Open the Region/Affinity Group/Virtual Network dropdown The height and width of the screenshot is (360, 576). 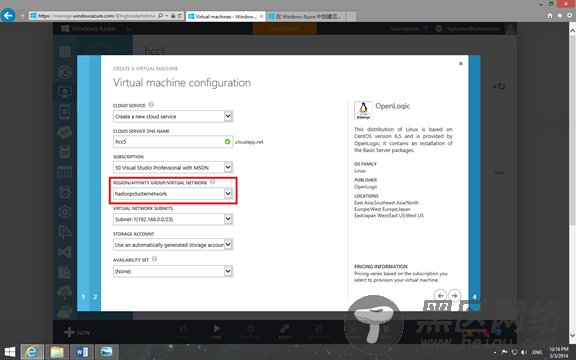(x=228, y=194)
